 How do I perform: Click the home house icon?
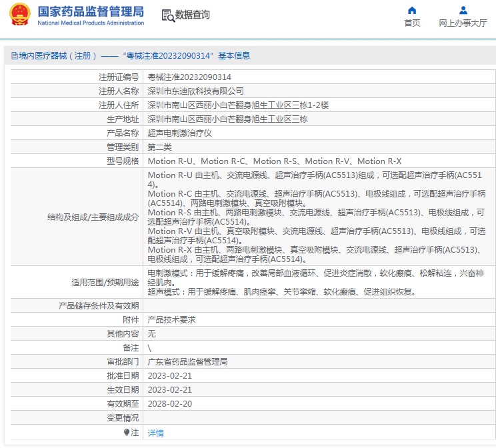pyautogui.click(x=412, y=10)
